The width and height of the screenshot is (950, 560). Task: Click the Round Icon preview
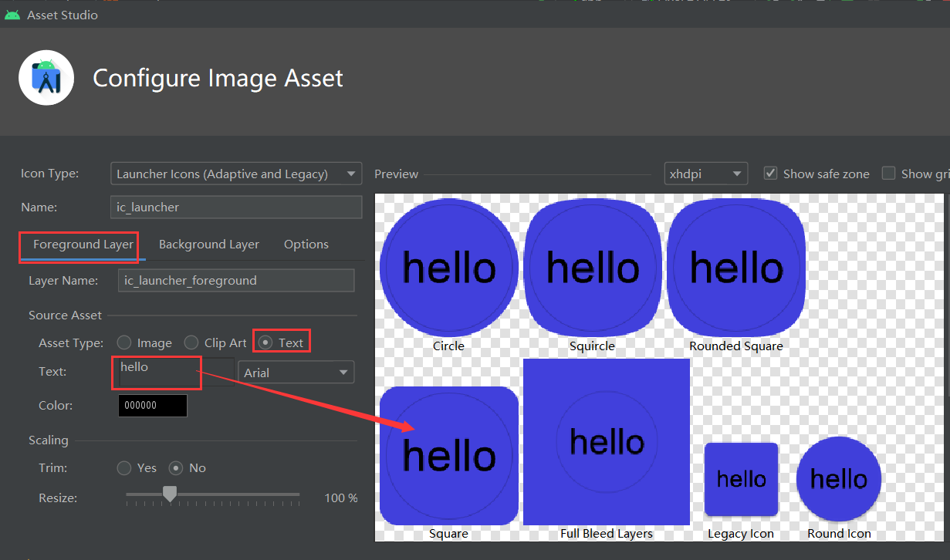839,479
